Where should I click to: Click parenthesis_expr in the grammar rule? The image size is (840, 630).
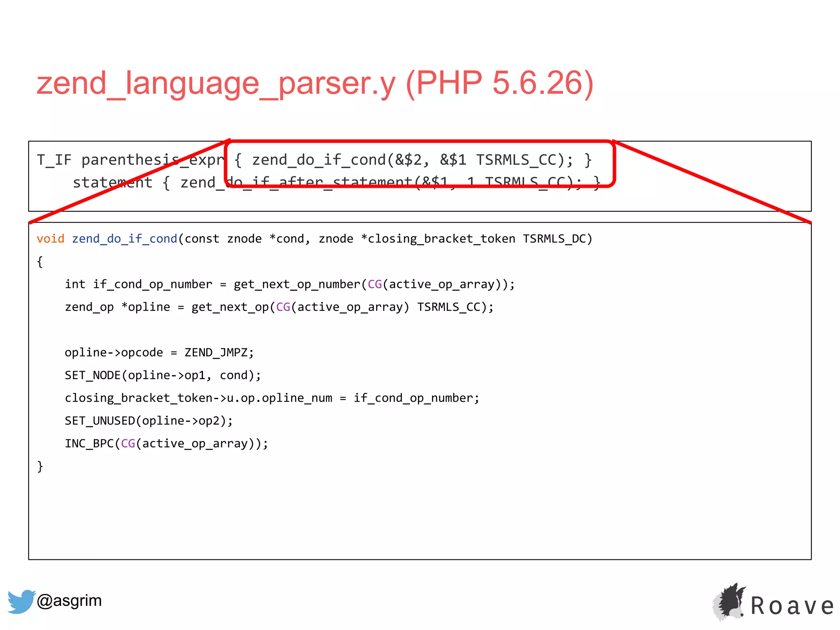(x=153, y=160)
